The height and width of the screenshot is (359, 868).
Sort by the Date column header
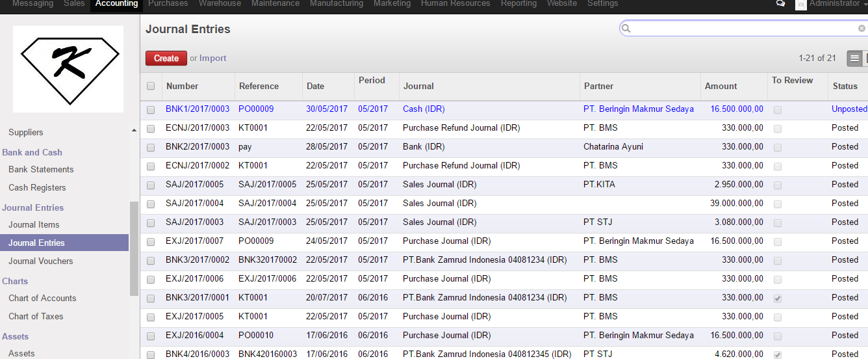(x=315, y=86)
